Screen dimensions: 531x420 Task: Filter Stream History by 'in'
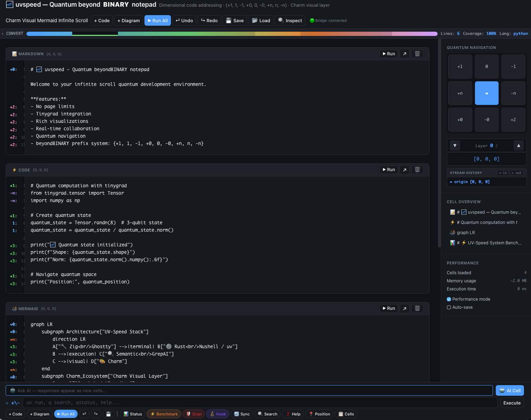[503, 173]
